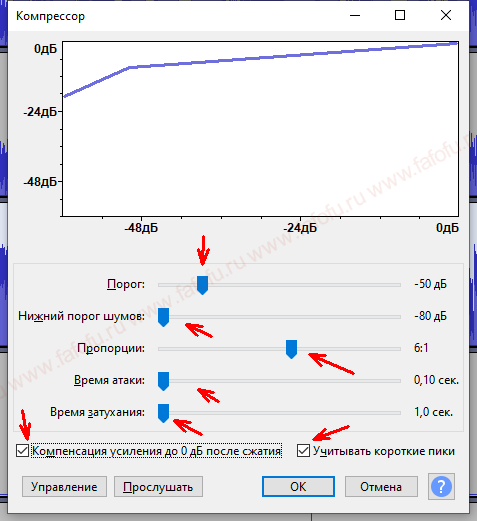Close the Компрессор dialog window
This screenshot has width=477, height=521.
(446, 15)
